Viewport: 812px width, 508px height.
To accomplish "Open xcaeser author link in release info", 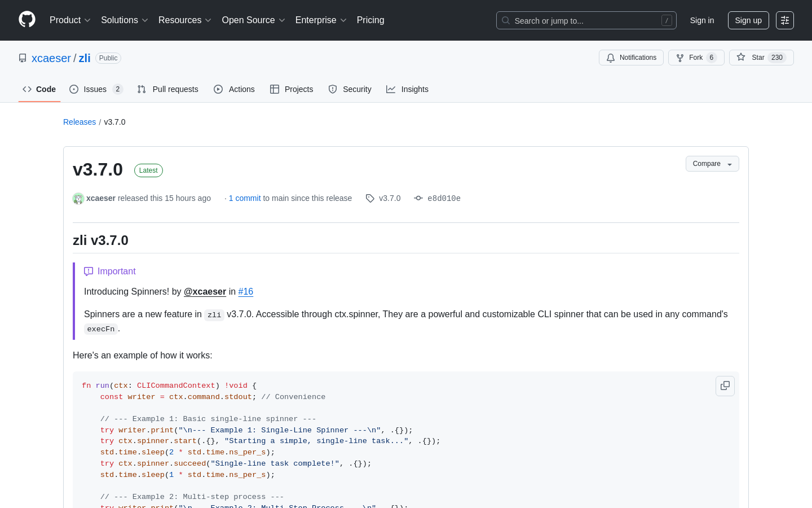I will (x=101, y=198).
